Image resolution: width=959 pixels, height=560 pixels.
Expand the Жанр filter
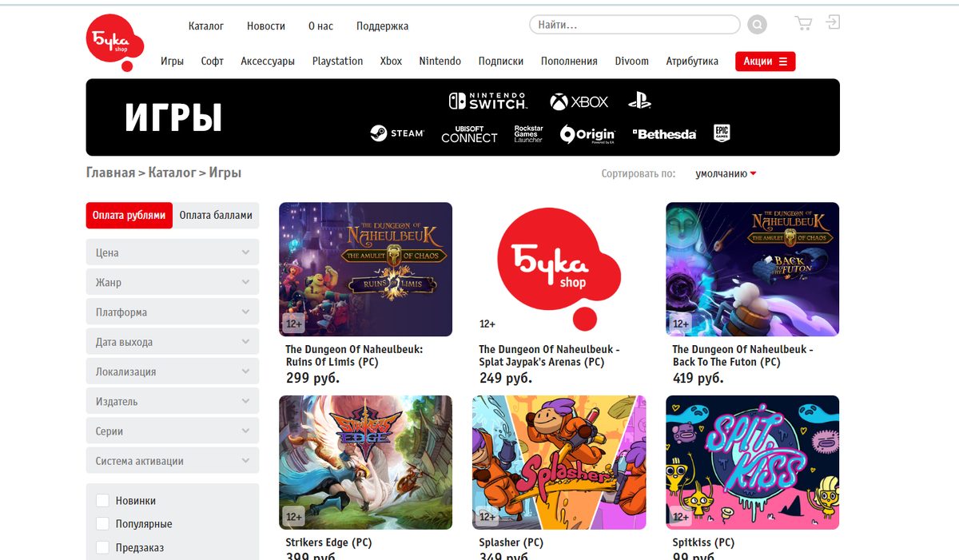(173, 282)
